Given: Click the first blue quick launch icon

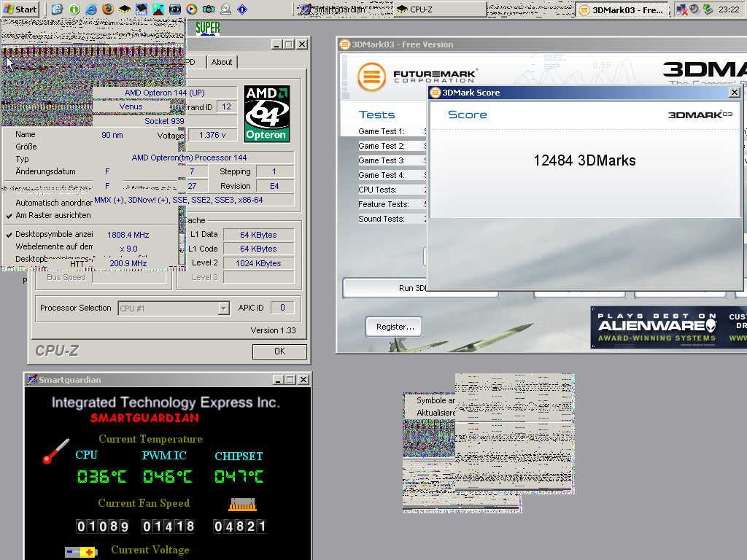Looking at the screenshot, I should [x=57, y=9].
